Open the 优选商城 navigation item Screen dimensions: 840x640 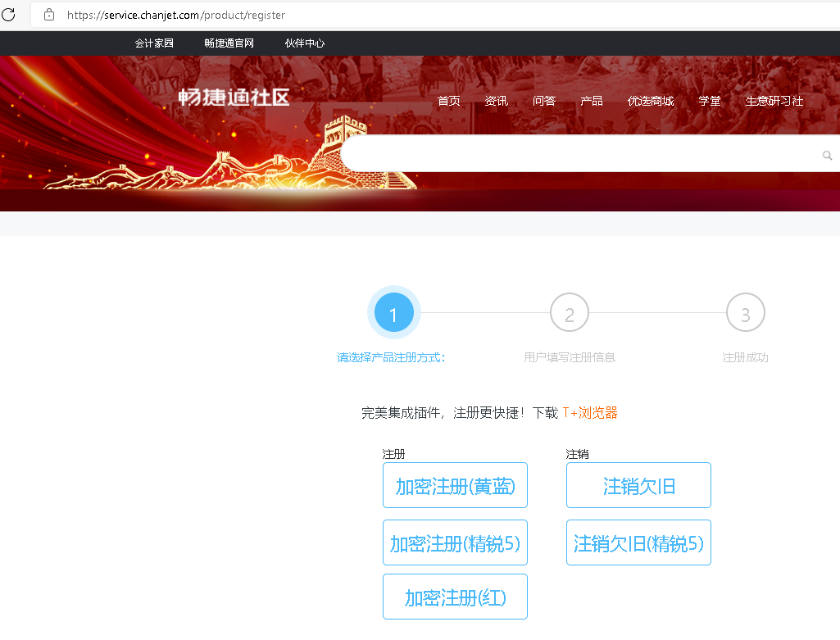(651, 101)
